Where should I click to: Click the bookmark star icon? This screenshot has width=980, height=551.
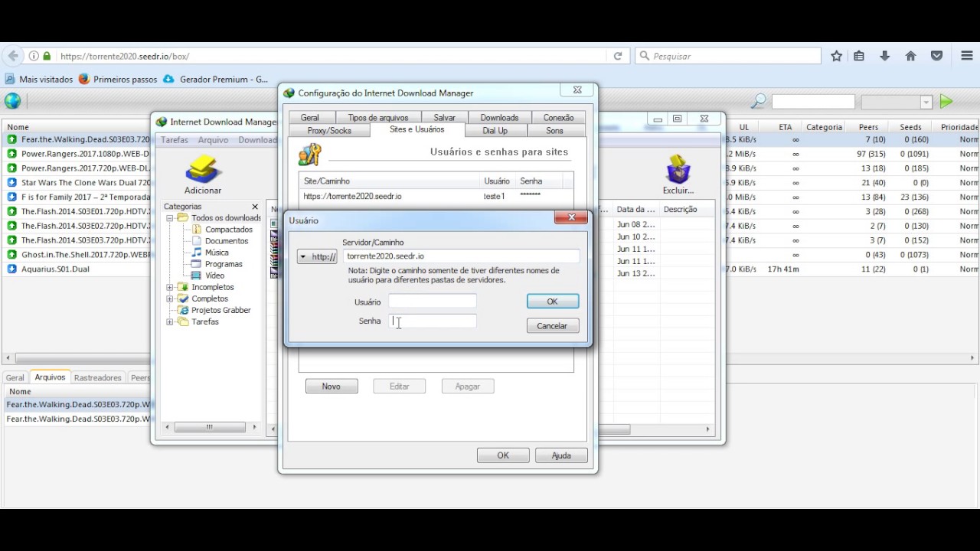pos(836,56)
